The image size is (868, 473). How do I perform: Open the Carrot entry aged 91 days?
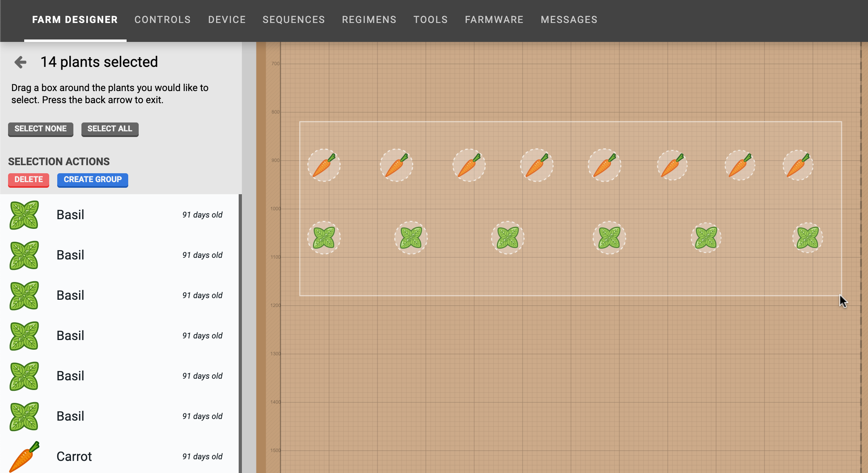point(74,456)
